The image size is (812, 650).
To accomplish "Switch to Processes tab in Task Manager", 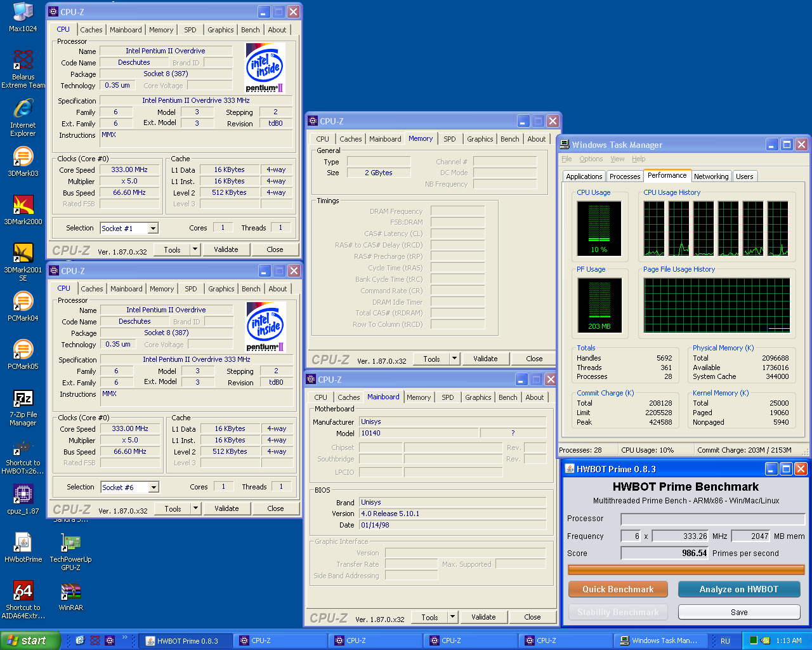I will [x=625, y=176].
